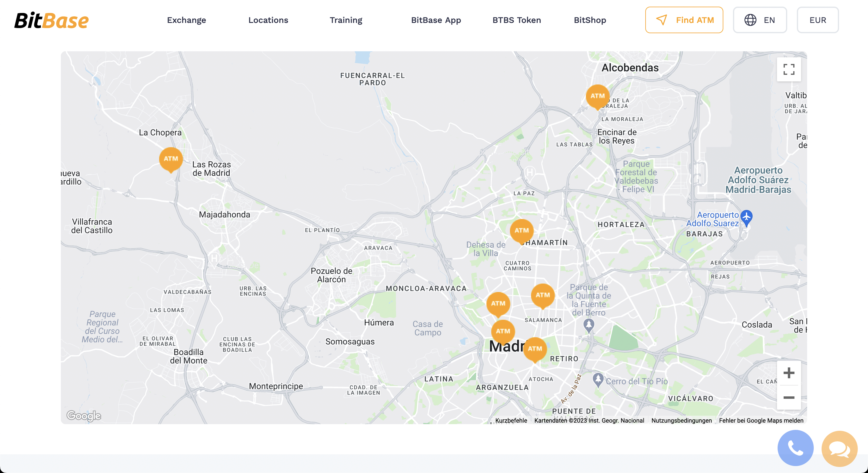Viewport: 868px width, 473px height.
Task: Click the Monteprincipe map label
Action: click(x=276, y=386)
